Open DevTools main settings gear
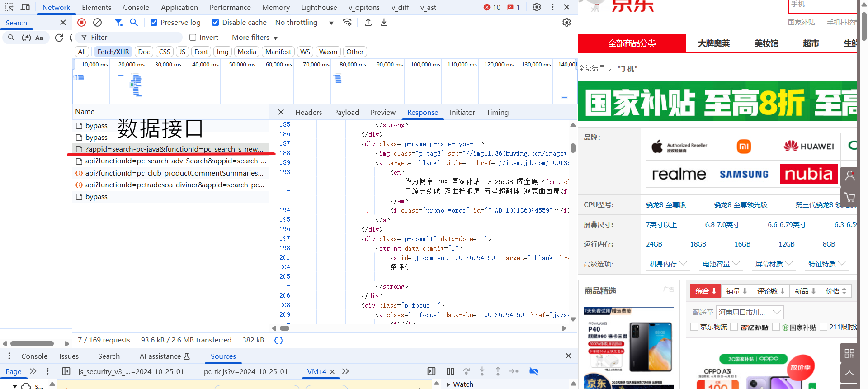Viewport: 868px width, 389px height. 537,7
